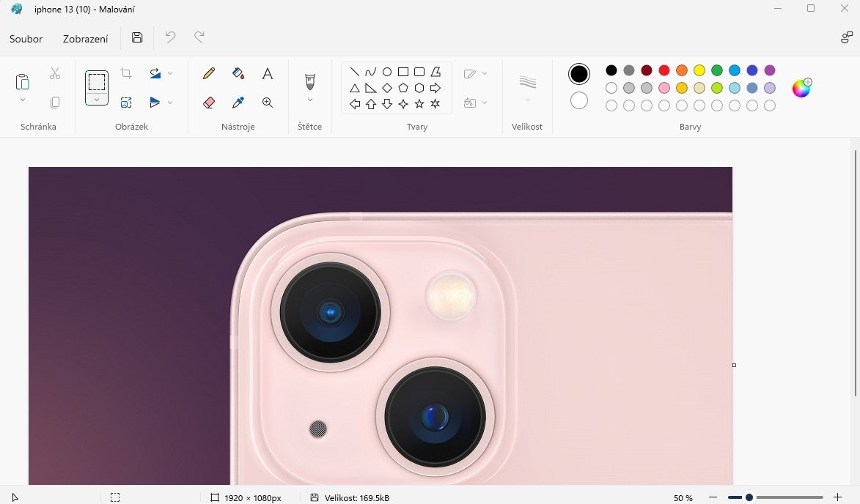Click the Copy icon in Schránka
Screen dimensions: 860x504
pyautogui.click(x=55, y=103)
